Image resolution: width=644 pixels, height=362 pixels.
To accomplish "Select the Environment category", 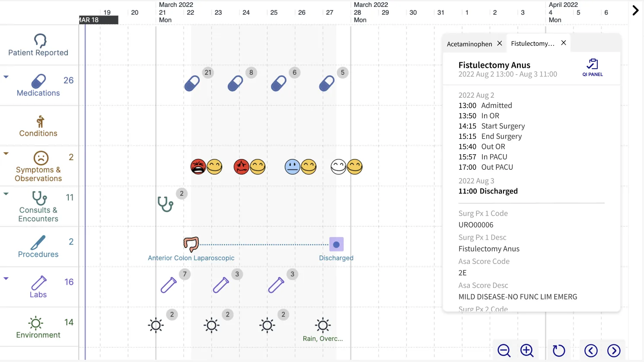I will (x=38, y=327).
